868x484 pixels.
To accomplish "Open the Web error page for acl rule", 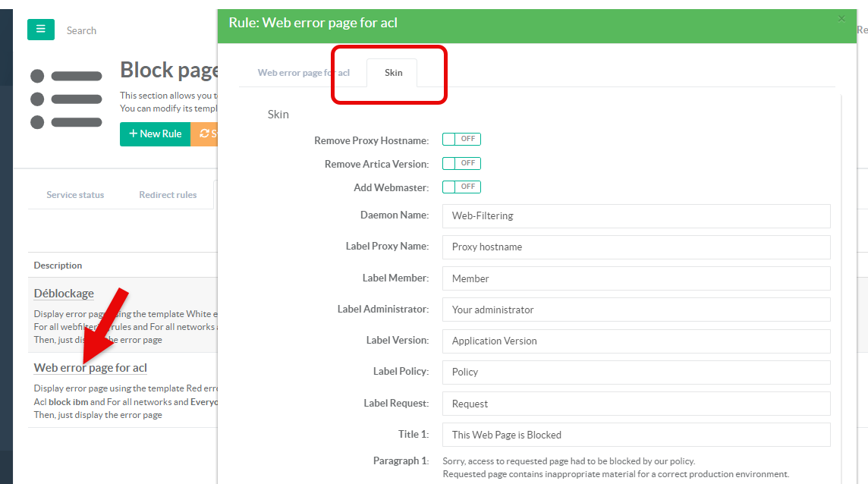I will tap(90, 368).
